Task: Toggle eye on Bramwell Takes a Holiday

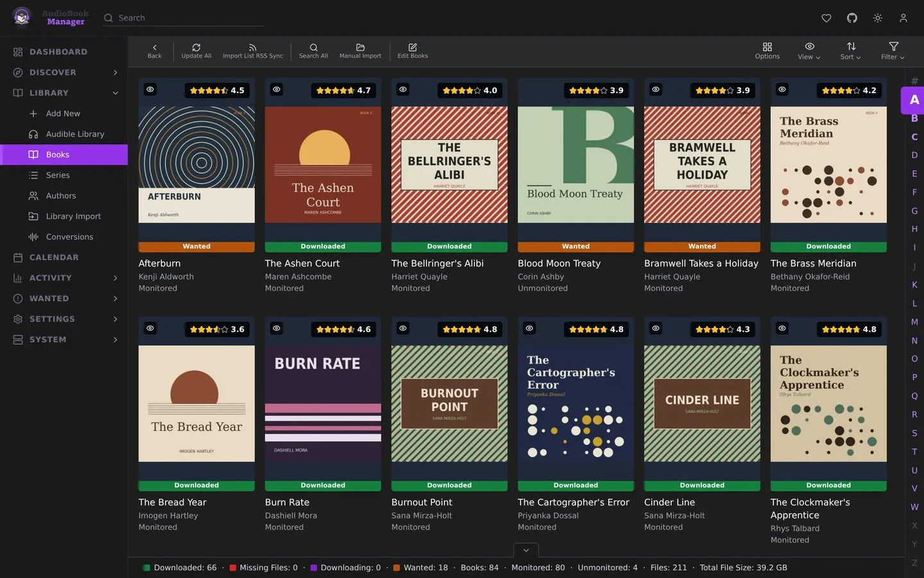Action: [656, 89]
